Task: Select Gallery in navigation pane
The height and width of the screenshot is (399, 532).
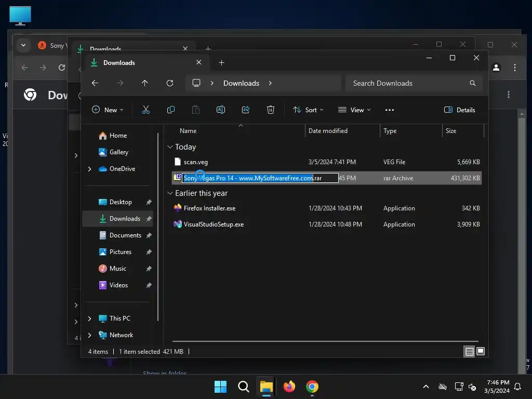Action: click(117, 152)
